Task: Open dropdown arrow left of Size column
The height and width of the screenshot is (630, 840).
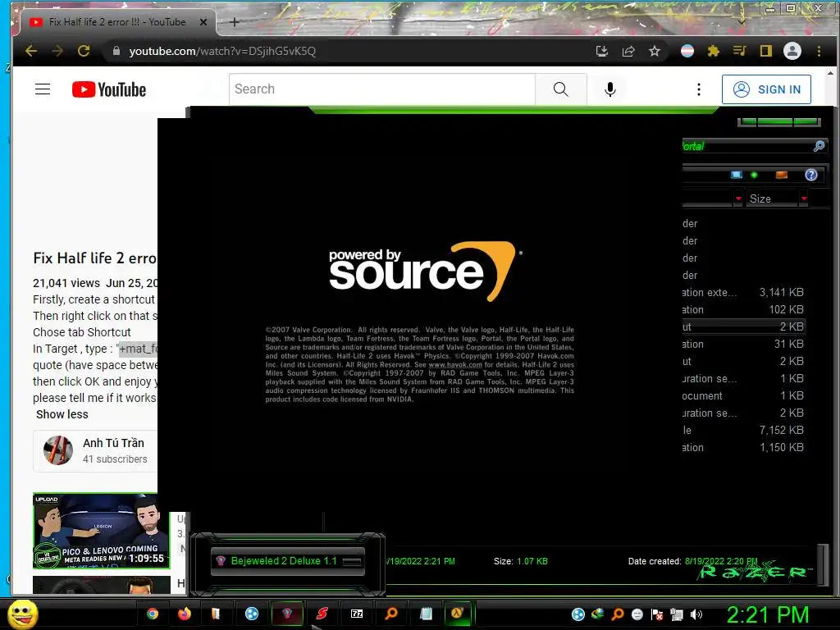Action: click(738, 199)
